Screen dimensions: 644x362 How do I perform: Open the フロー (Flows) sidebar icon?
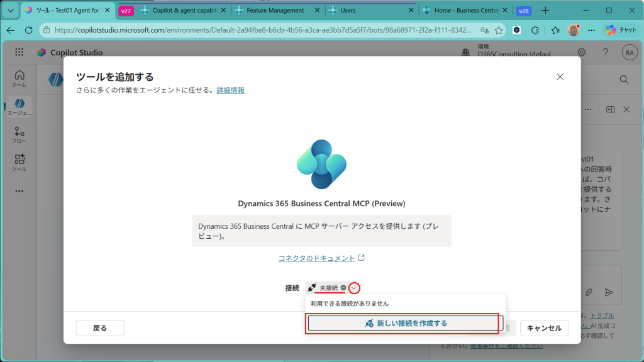pyautogui.click(x=19, y=134)
